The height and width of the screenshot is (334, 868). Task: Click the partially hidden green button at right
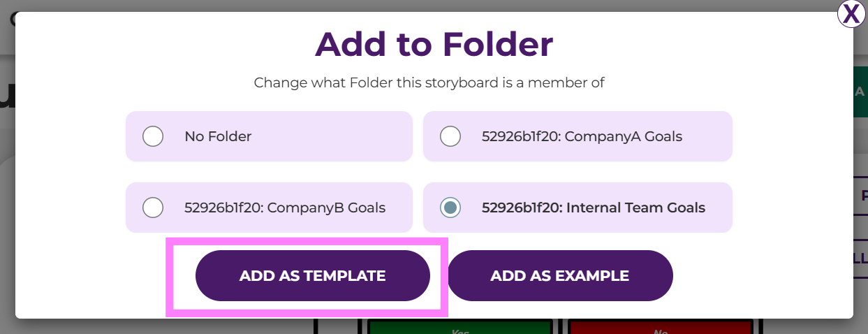click(860, 92)
